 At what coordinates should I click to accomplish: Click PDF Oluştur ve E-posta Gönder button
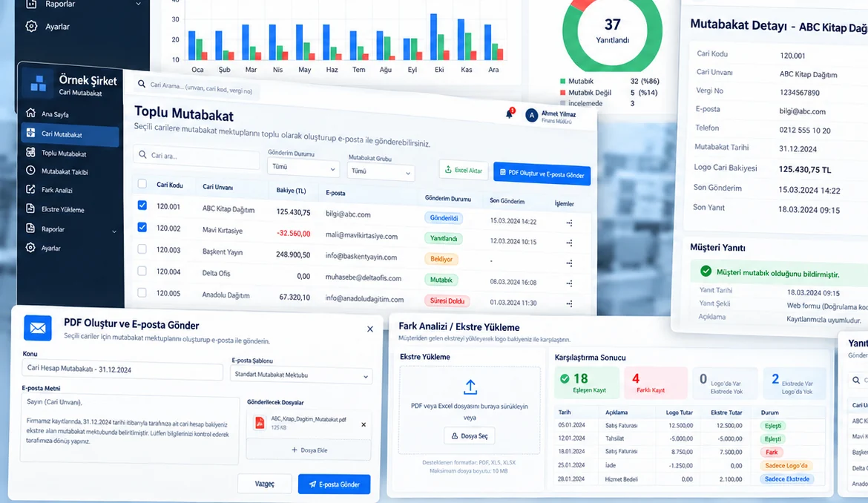[542, 174]
